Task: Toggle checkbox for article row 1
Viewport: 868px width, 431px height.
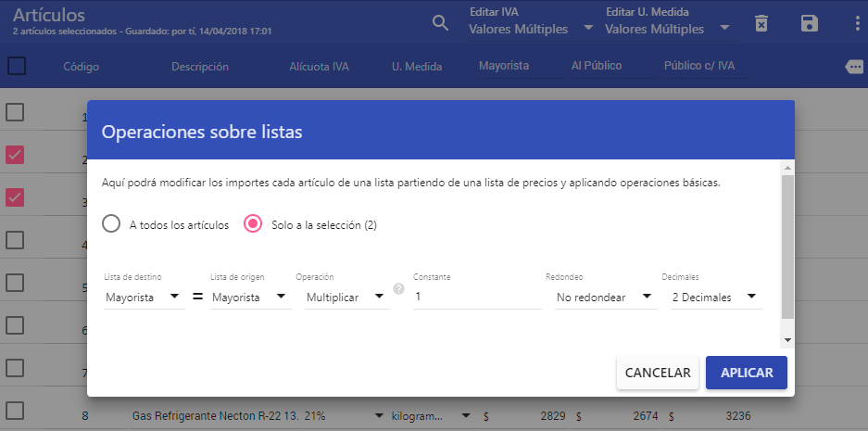Action: pos(15,113)
